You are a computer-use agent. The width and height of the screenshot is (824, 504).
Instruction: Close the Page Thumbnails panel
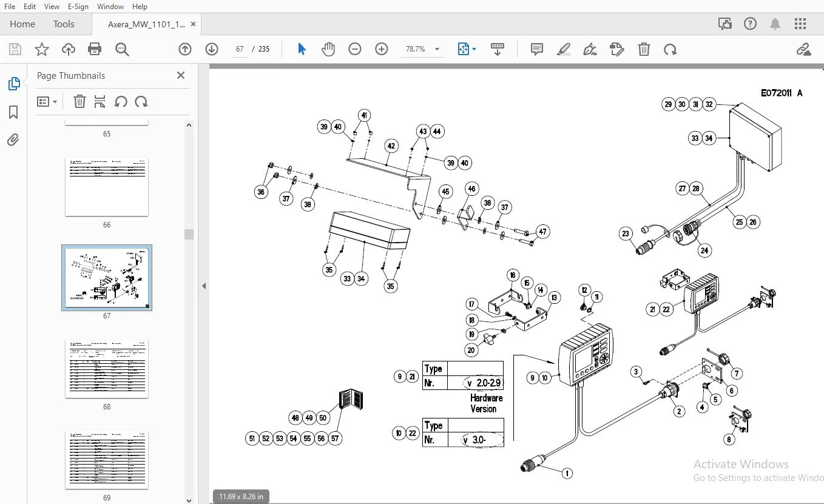180,75
